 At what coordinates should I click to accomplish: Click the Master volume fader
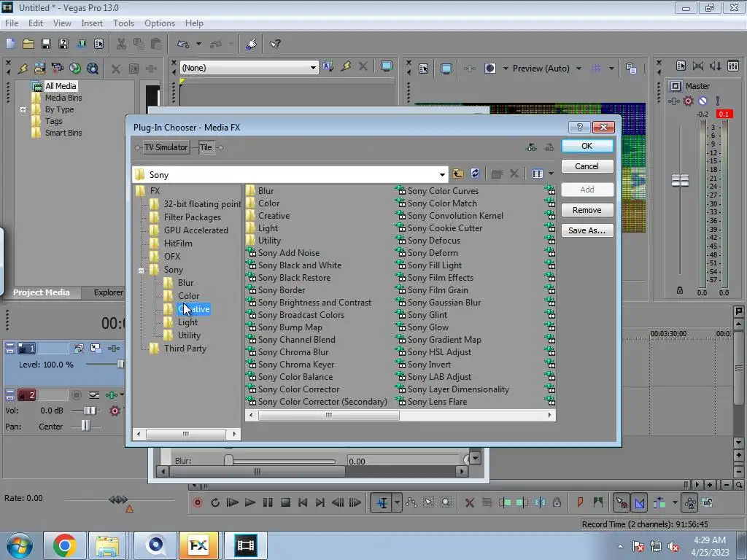point(680,181)
